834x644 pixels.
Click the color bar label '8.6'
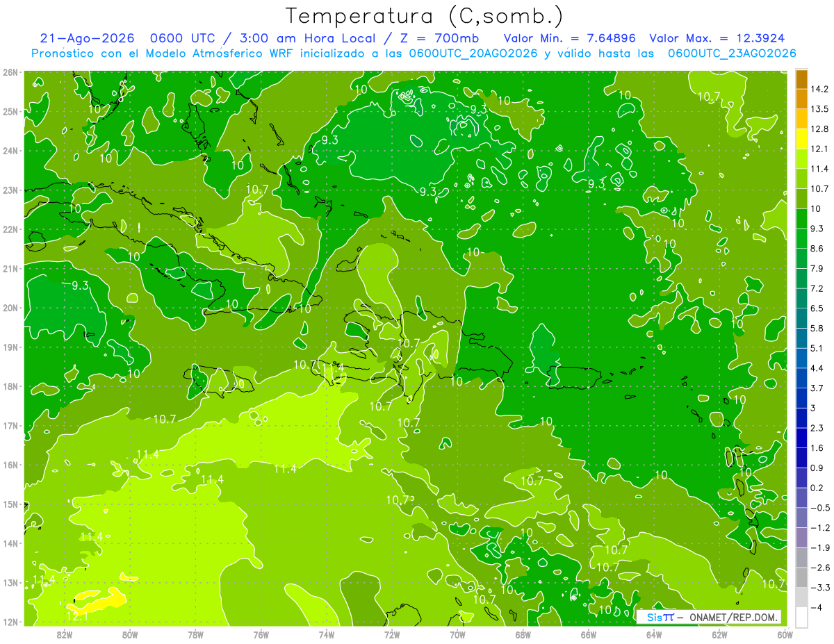tap(817, 249)
